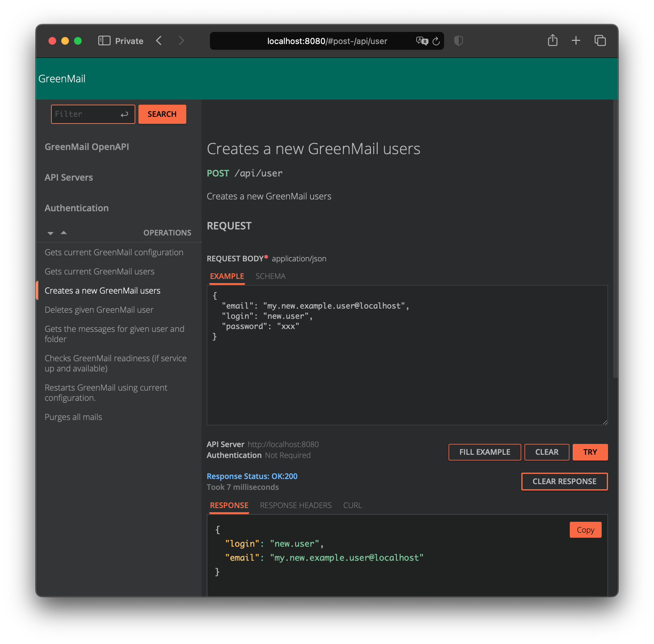Go to Authentication section

77,208
